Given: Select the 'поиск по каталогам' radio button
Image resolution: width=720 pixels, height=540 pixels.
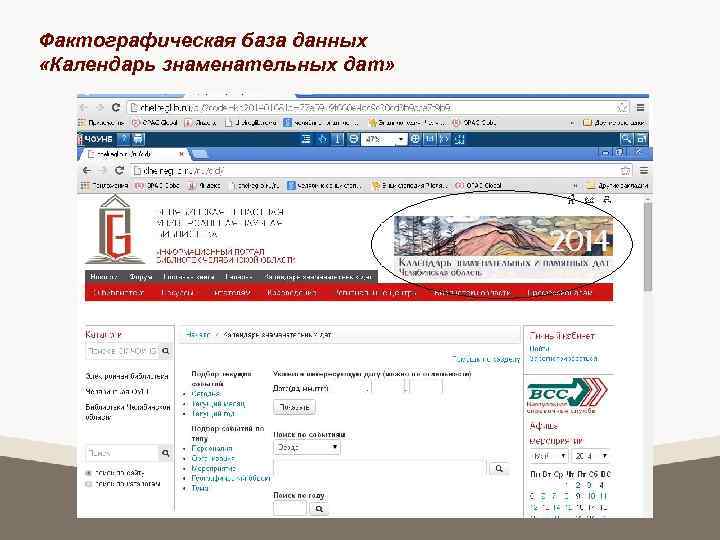Looking at the screenshot, I should pyautogui.click(x=89, y=484).
